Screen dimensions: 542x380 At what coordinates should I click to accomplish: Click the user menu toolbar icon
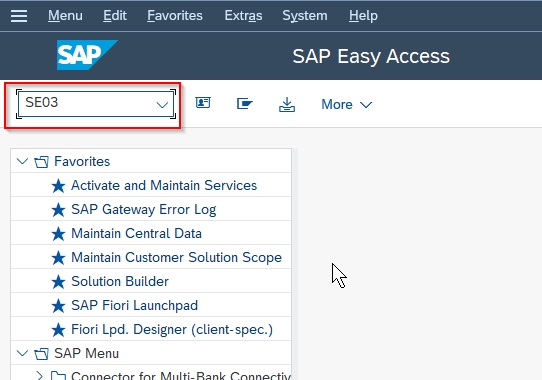(x=203, y=103)
